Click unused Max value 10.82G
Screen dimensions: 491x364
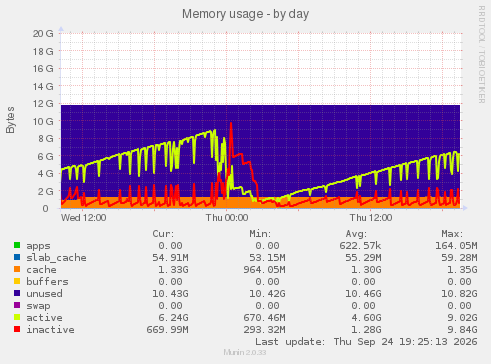click(x=459, y=294)
